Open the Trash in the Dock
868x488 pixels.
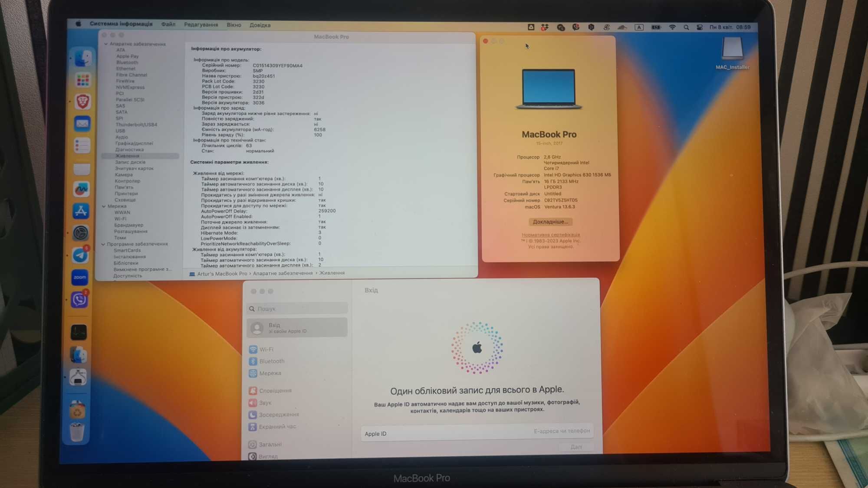click(77, 432)
